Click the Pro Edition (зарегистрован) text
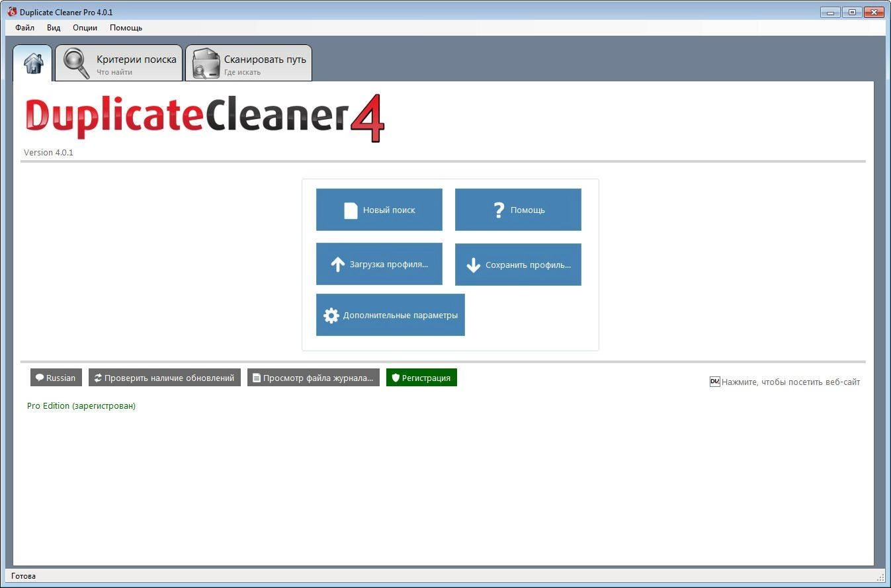891x588 pixels. tap(81, 405)
